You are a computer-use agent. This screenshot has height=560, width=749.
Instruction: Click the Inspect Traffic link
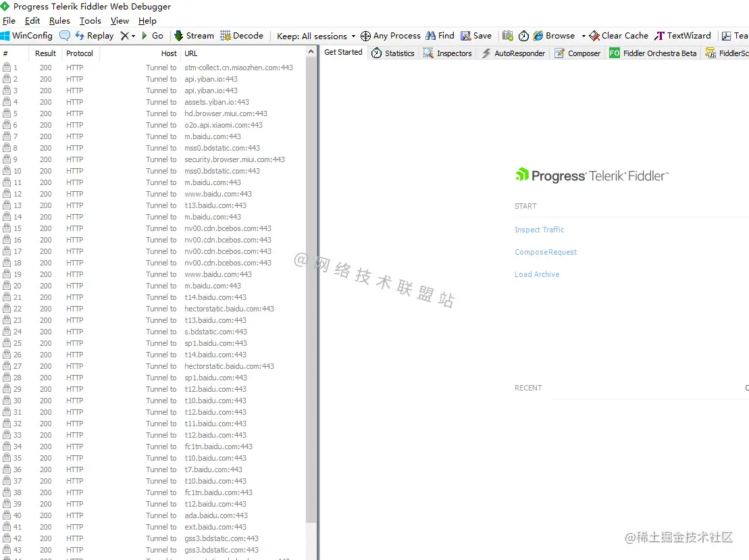tap(540, 230)
